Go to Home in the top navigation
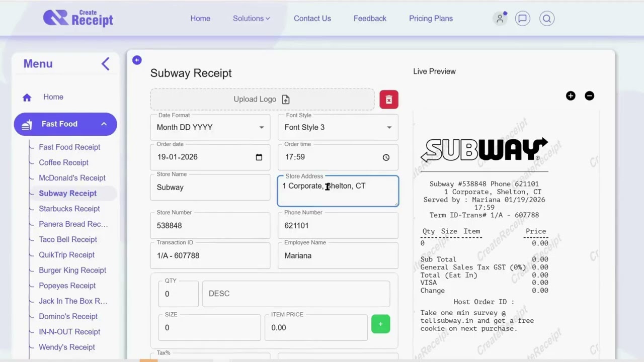The width and height of the screenshot is (644, 362). 200,19
